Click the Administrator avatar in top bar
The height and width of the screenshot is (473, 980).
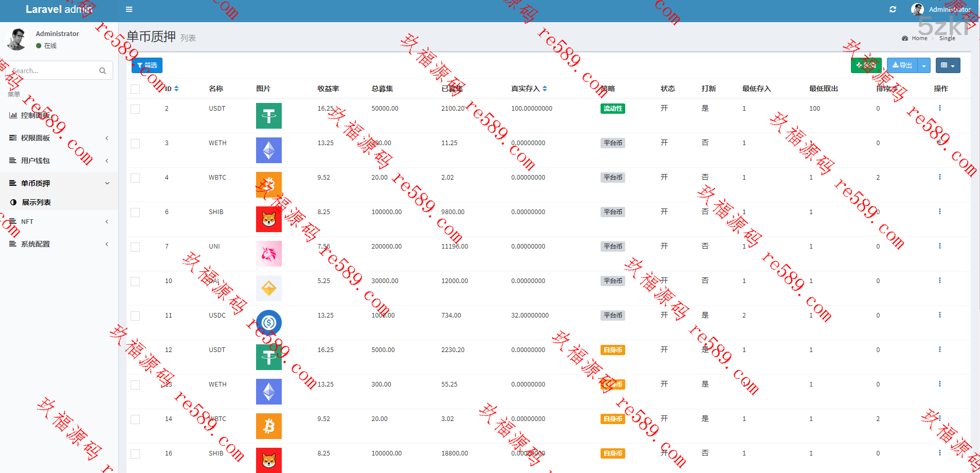tap(917, 9)
